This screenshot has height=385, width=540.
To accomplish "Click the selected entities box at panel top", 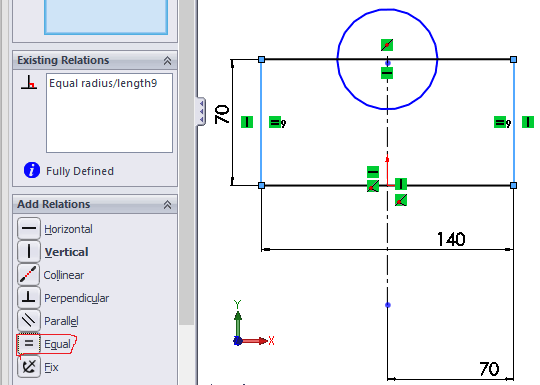I will (106, 17).
